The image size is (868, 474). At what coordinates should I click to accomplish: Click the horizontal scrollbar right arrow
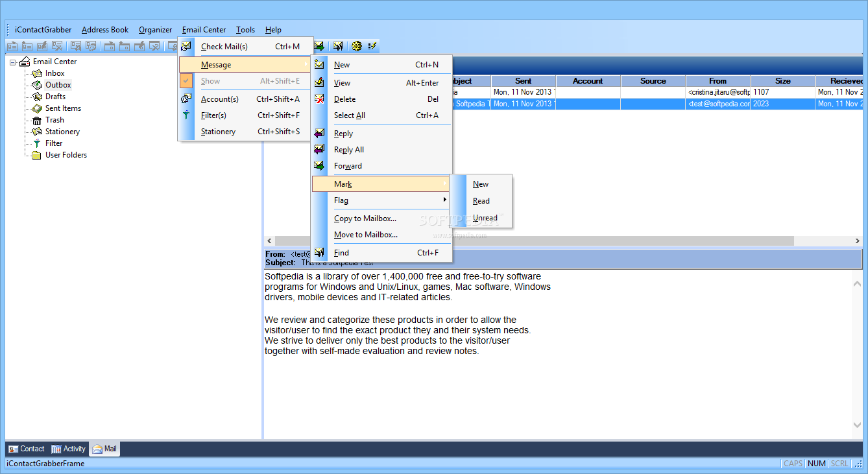click(x=858, y=241)
